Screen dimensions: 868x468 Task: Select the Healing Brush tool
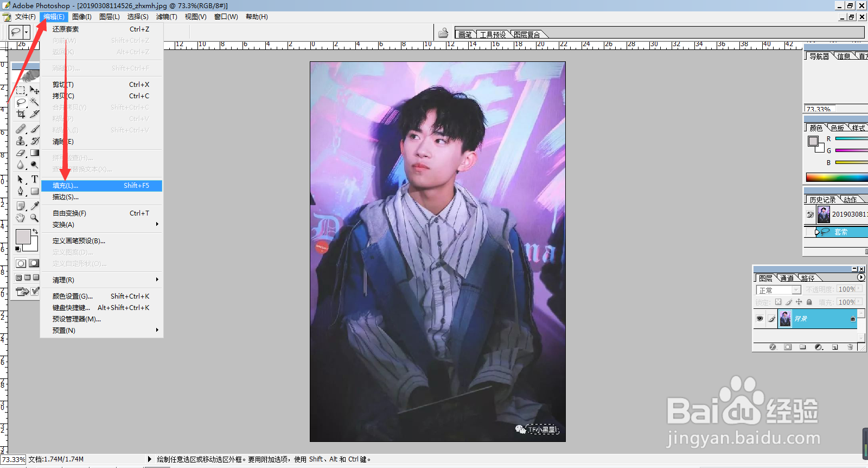[21, 129]
